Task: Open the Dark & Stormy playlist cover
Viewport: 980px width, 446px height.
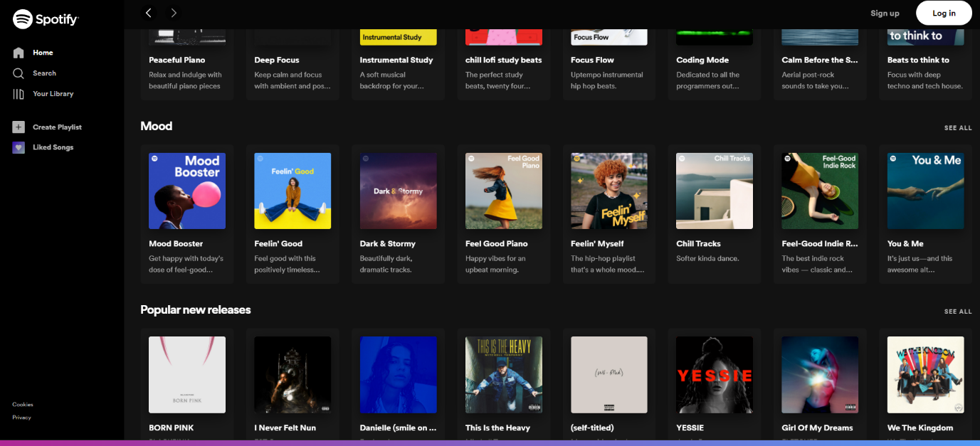Action: click(x=399, y=191)
